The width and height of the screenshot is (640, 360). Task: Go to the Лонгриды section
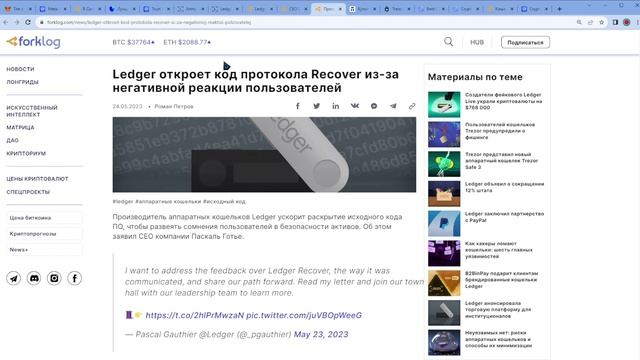(x=22, y=82)
